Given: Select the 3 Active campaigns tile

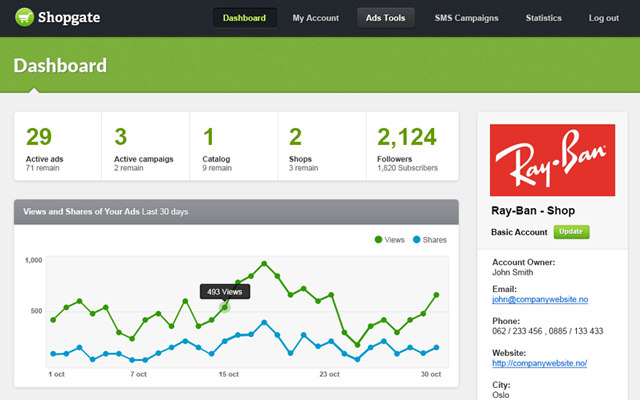Looking at the screenshot, I should tap(145, 147).
